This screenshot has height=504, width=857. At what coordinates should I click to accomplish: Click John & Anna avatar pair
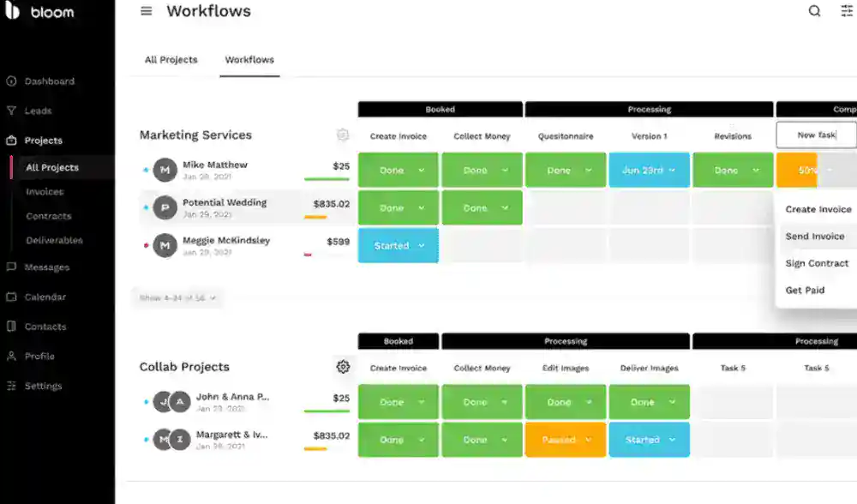point(171,402)
